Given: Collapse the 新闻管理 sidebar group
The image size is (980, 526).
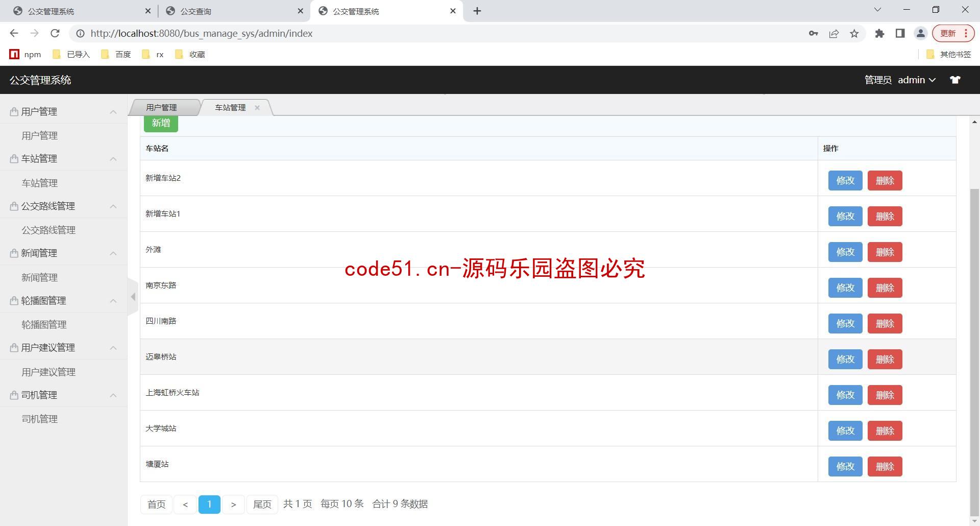Looking at the screenshot, I should pos(63,253).
